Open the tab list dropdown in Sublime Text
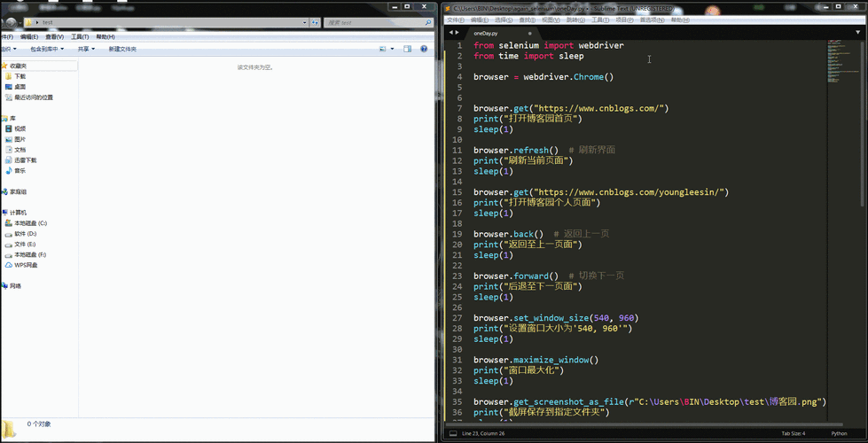Screen dimensions: 868x443 pyautogui.click(x=858, y=33)
